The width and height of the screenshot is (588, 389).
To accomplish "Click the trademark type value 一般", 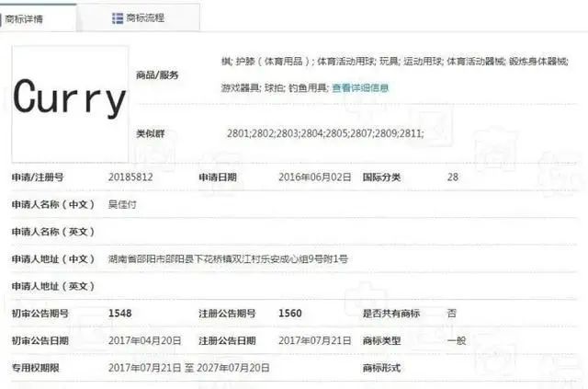I will (x=456, y=340).
